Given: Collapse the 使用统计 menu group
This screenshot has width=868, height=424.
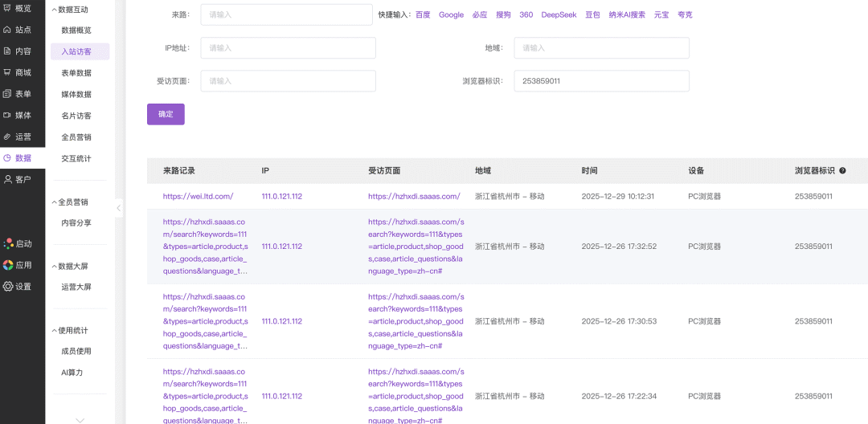Looking at the screenshot, I should (x=55, y=330).
